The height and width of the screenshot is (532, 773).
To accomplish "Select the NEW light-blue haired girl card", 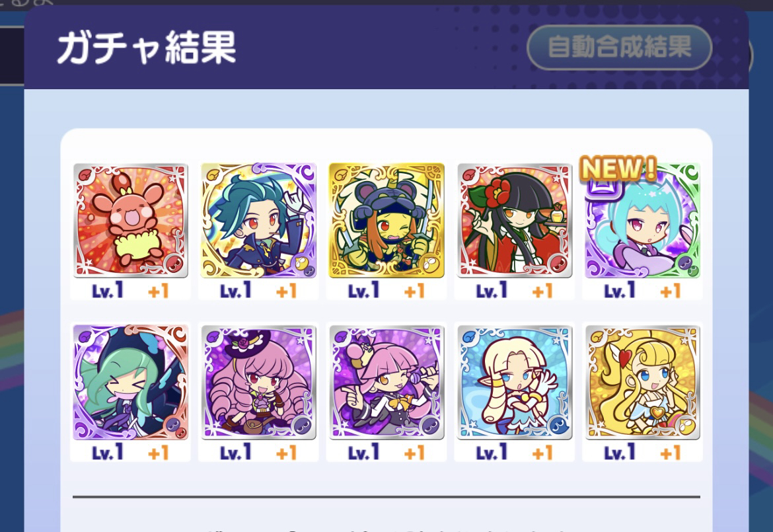I will click(642, 220).
